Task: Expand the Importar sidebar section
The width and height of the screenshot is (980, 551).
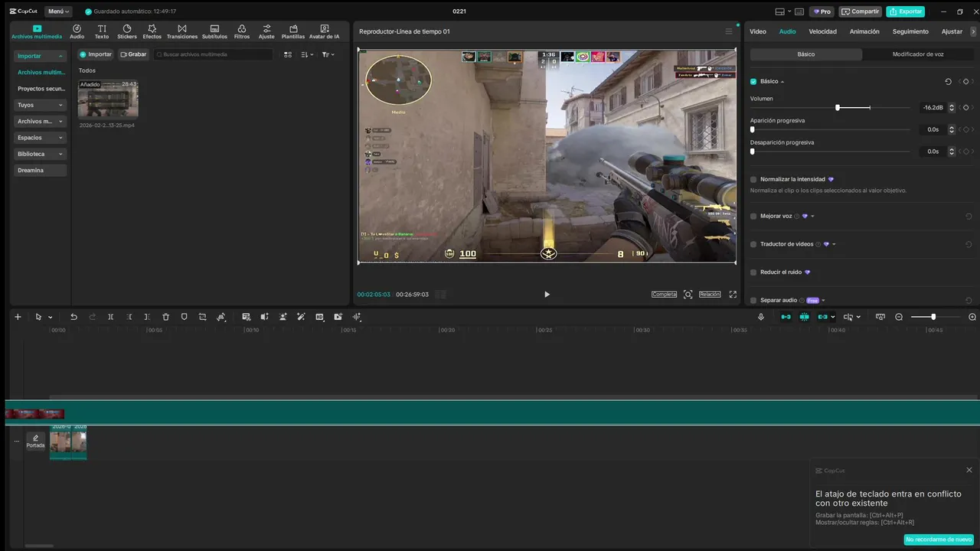Action: 41,56
